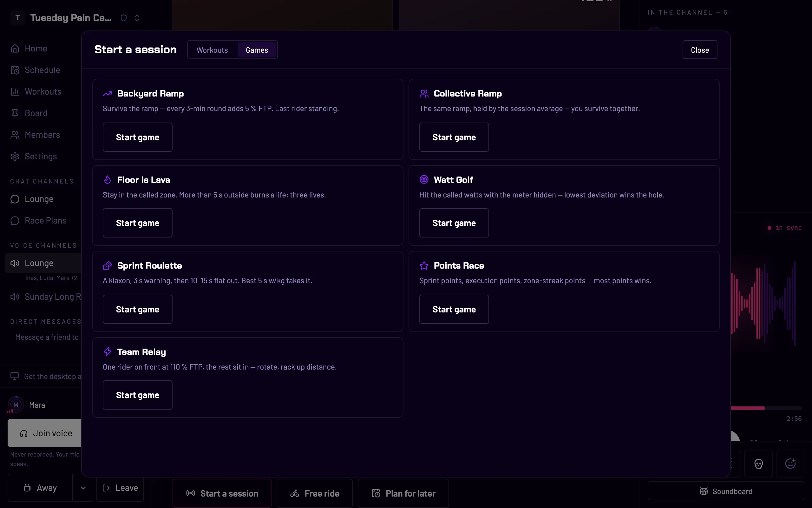Image resolution: width=812 pixels, height=508 pixels.
Task: Click the Plan for later button
Action: tap(403, 493)
